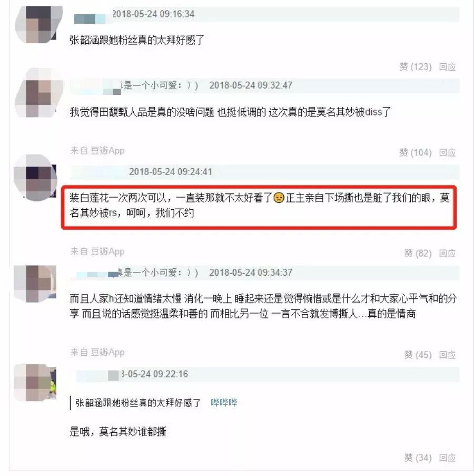Click the timestamp 2018-05-24 09:24:41
Image resolution: width=474 pixels, height=476 pixels.
pyautogui.click(x=171, y=172)
